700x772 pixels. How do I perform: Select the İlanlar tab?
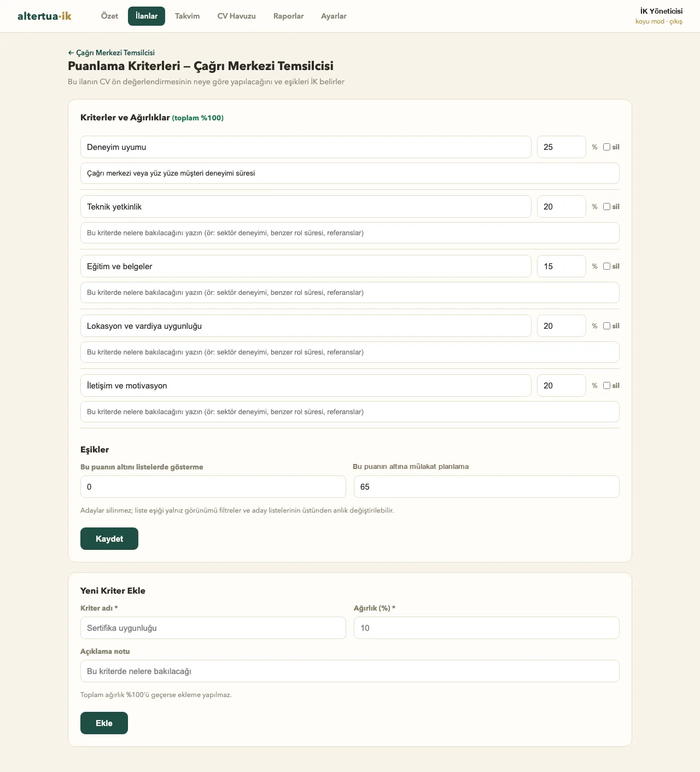point(147,16)
